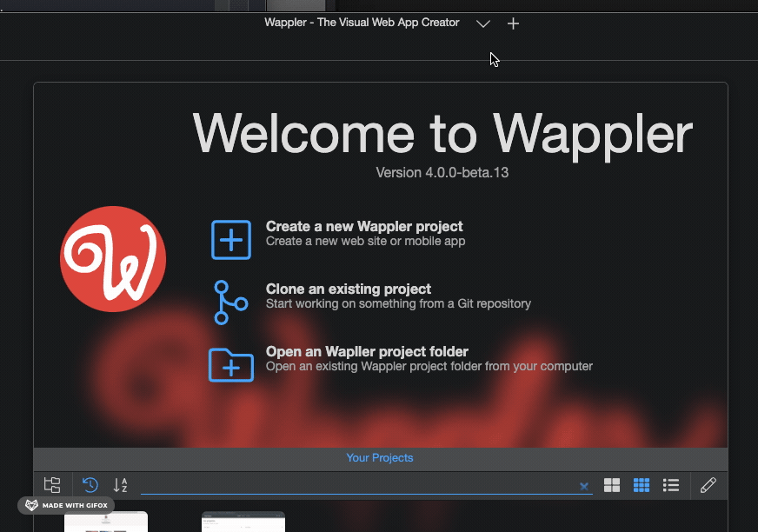This screenshot has height=532, width=758.
Task: Open the project tree view icon
Action: tap(52, 485)
